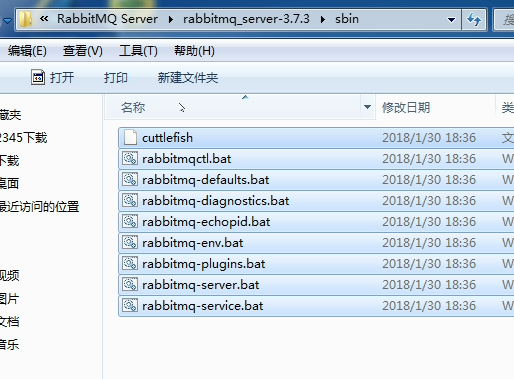The width and height of the screenshot is (514, 379).
Task: Click the refresh button beside address bar
Action: click(474, 19)
